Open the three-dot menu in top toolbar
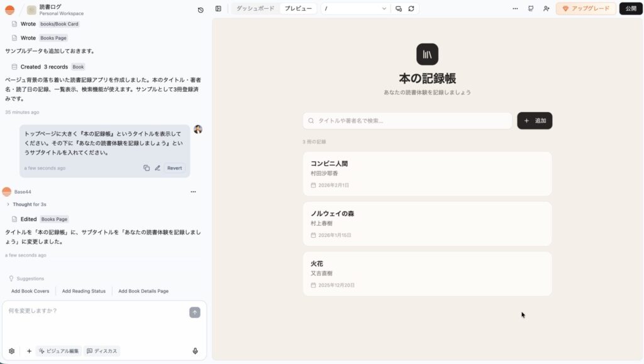This screenshot has height=364, width=644. (515, 9)
